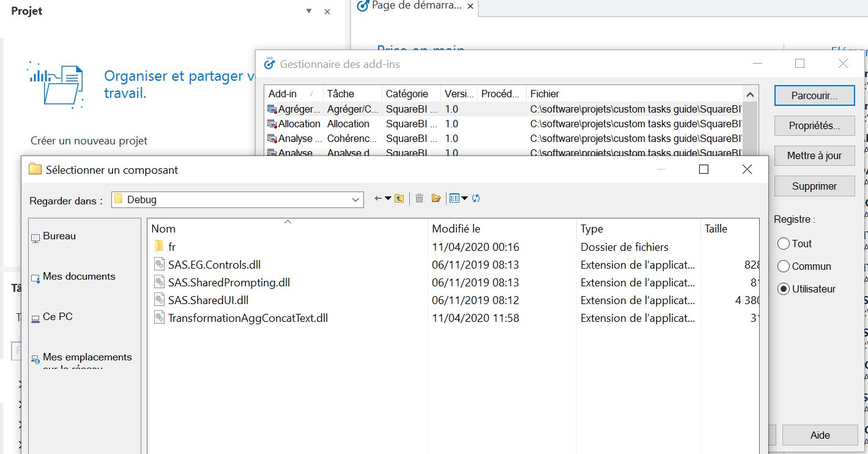Sort files by Modifié le column
The height and width of the screenshot is (454, 868).
point(456,229)
